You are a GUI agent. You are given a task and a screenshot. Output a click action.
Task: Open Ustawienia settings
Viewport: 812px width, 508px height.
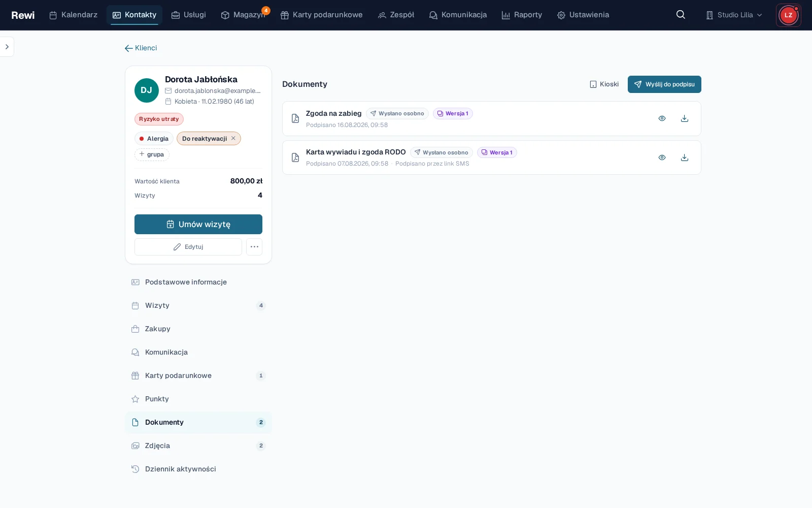click(583, 15)
